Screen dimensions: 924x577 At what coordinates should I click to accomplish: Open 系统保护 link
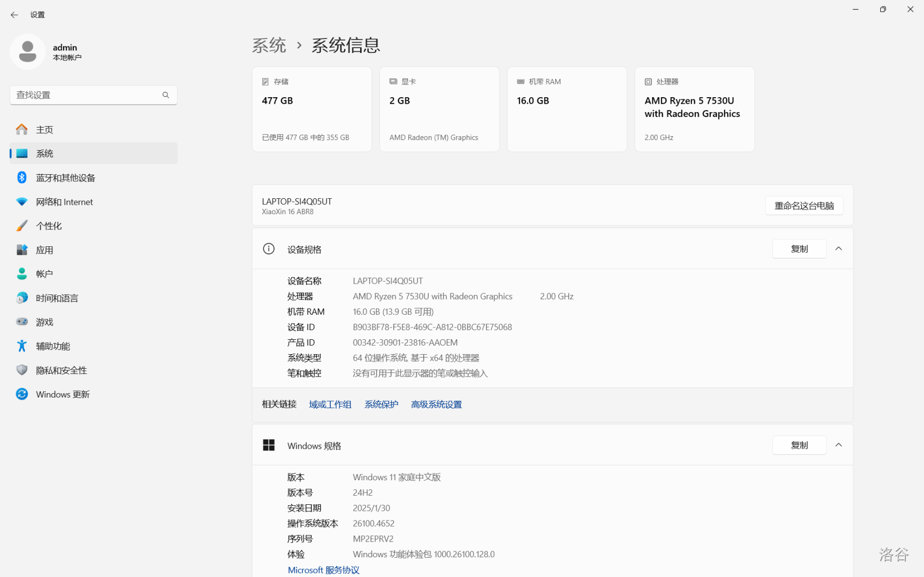click(x=381, y=404)
